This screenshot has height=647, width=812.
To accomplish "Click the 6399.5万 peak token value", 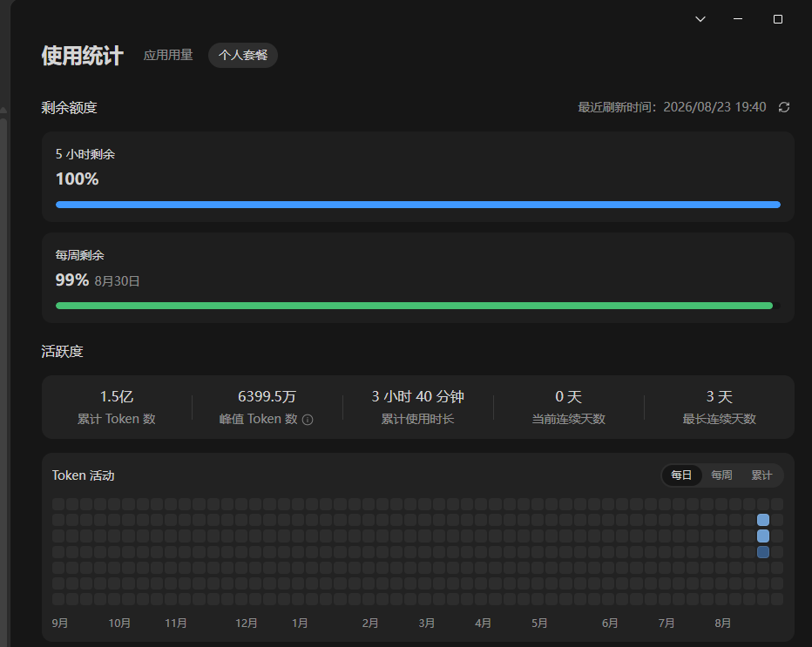I will (267, 397).
